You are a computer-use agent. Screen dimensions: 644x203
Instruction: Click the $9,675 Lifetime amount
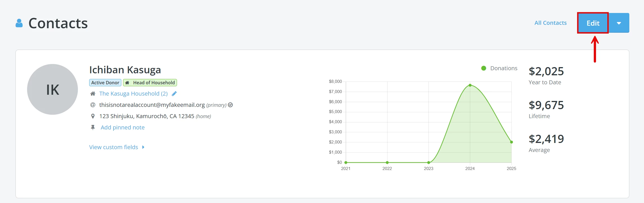546,105
